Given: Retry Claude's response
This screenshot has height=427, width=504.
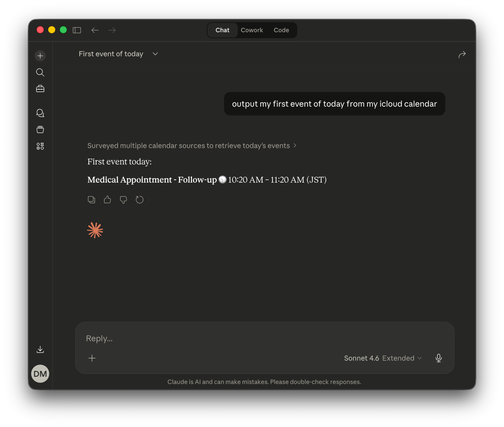Looking at the screenshot, I should tap(139, 200).
